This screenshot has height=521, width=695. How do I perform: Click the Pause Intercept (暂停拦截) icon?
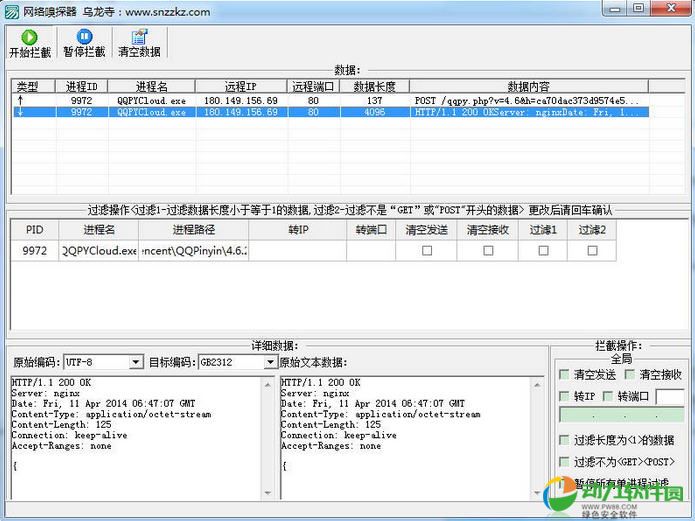coord(83,37)
